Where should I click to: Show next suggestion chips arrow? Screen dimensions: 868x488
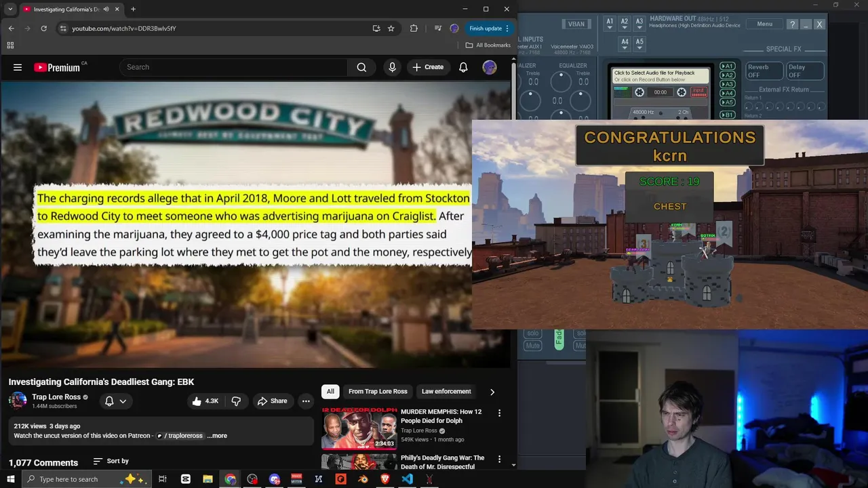click(x=492, y=392)
